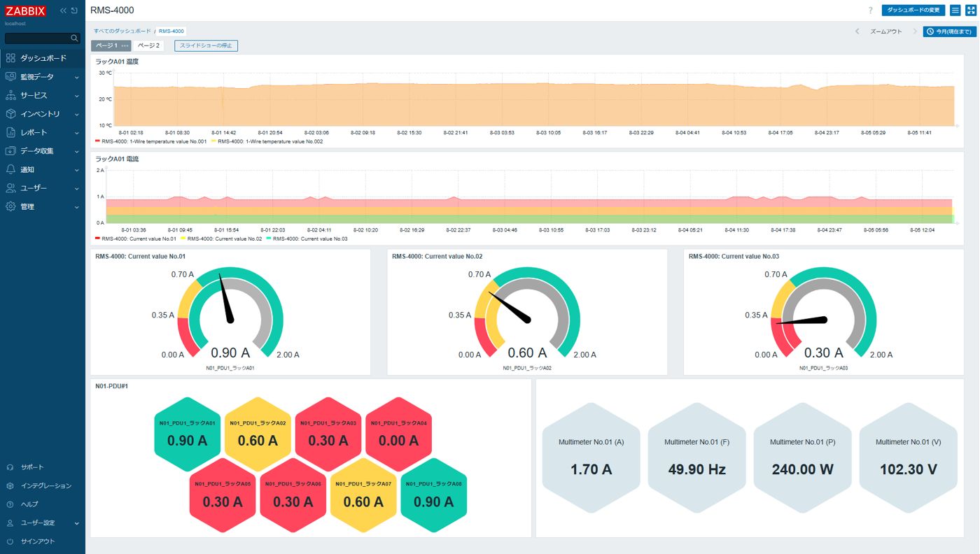Stop the slideshow with スライドショーの停止
Screen dimensions: 980x554
[206, 46]
